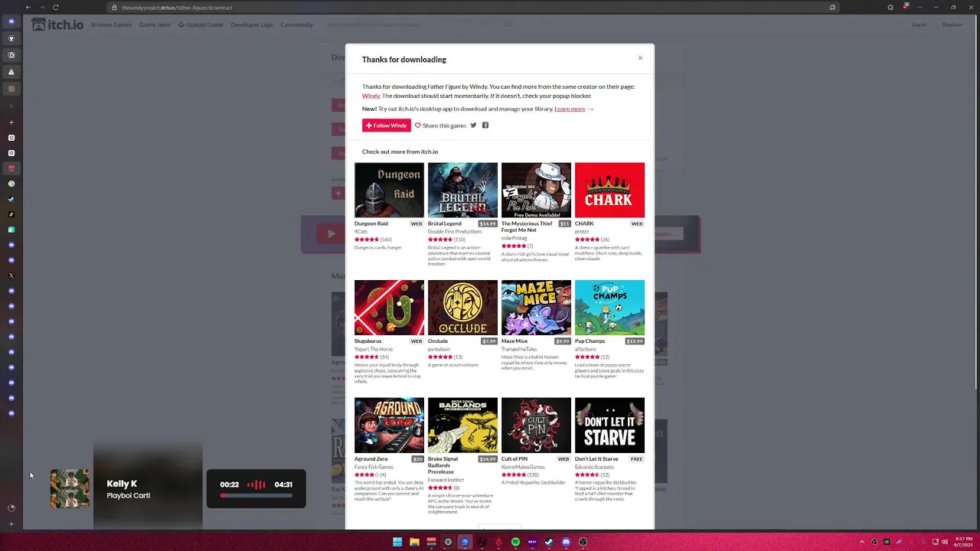Open volume control in system tray
Screen dimensions: 980x551
(945, 542)
